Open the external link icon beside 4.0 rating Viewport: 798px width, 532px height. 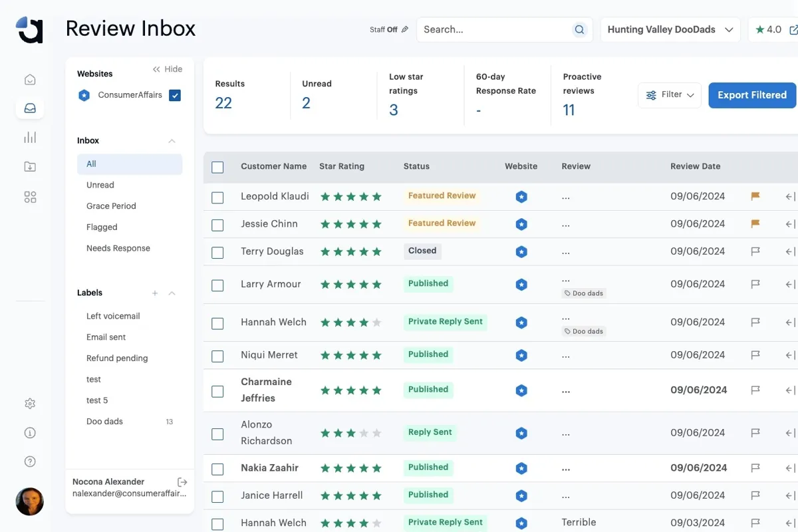(793, 29)
